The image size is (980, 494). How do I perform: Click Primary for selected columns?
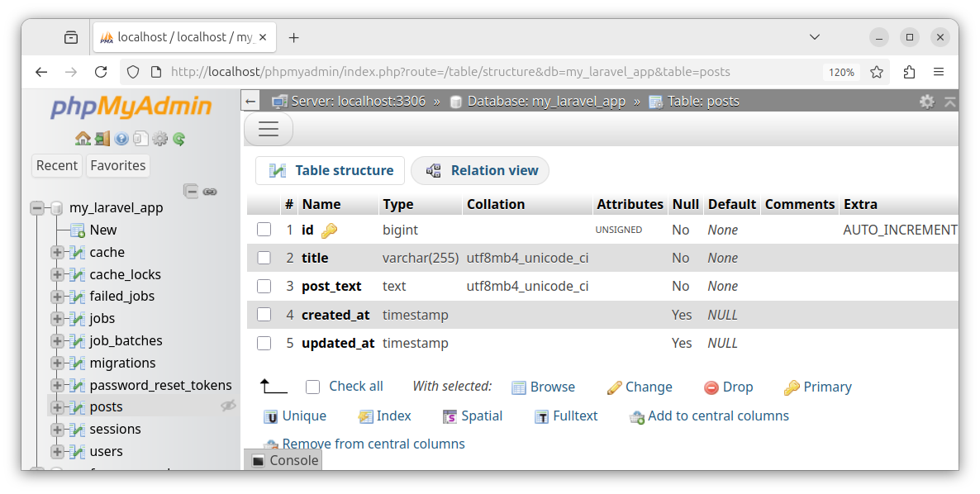click(817, 387)
